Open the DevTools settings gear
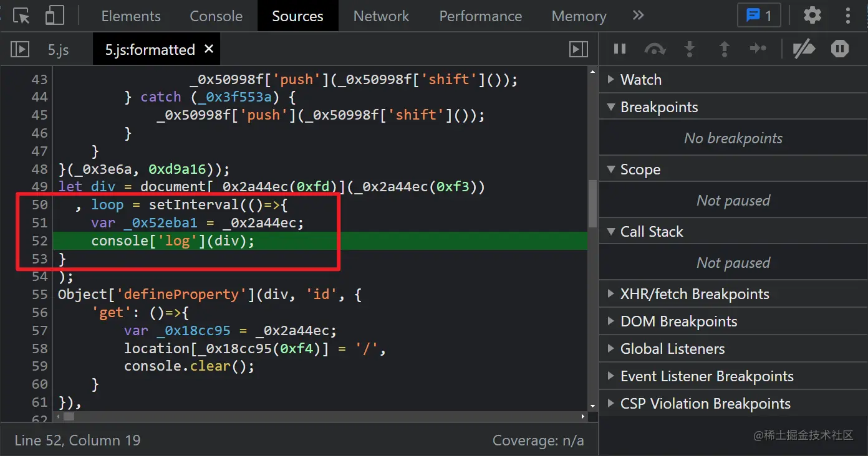Viewport: 868px width, 456px height. 812,16
